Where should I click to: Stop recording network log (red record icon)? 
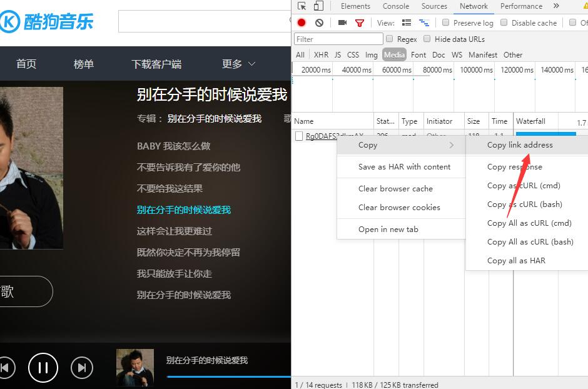click(300, 22)
